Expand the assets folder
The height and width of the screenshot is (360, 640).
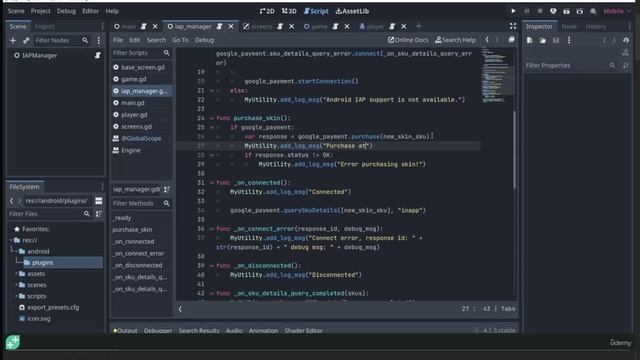16,274
